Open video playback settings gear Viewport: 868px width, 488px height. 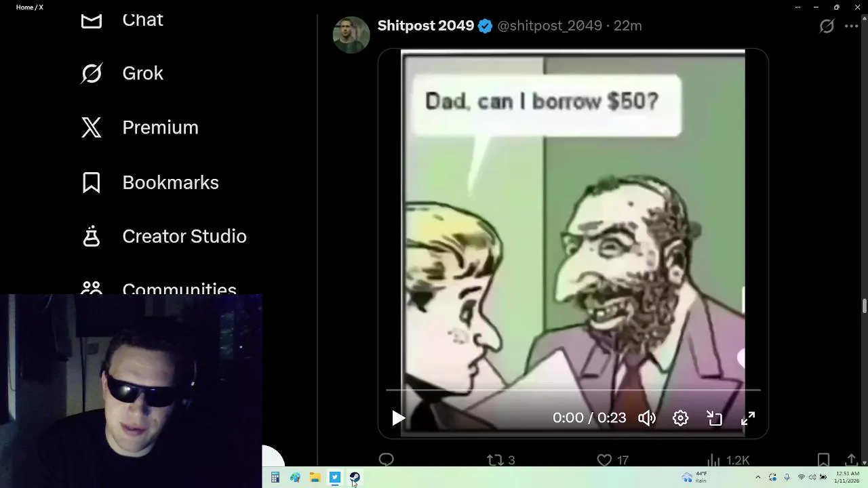680,418
